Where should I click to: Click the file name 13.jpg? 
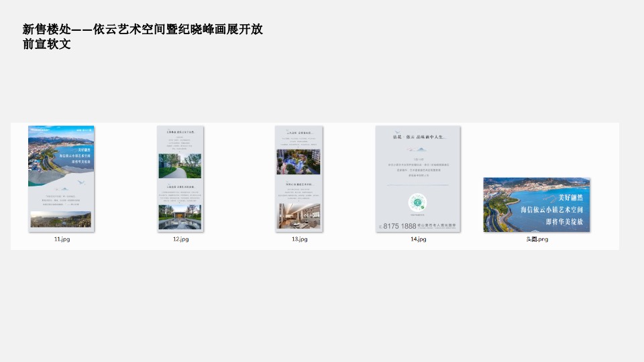point(299,239)
